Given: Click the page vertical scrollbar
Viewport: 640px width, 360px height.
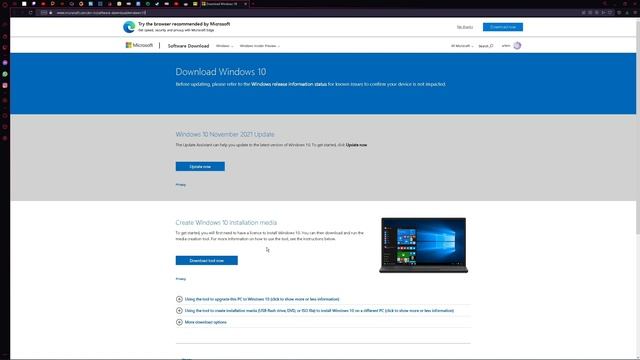Looking at the screenshot, I should [x=638, y=127].
